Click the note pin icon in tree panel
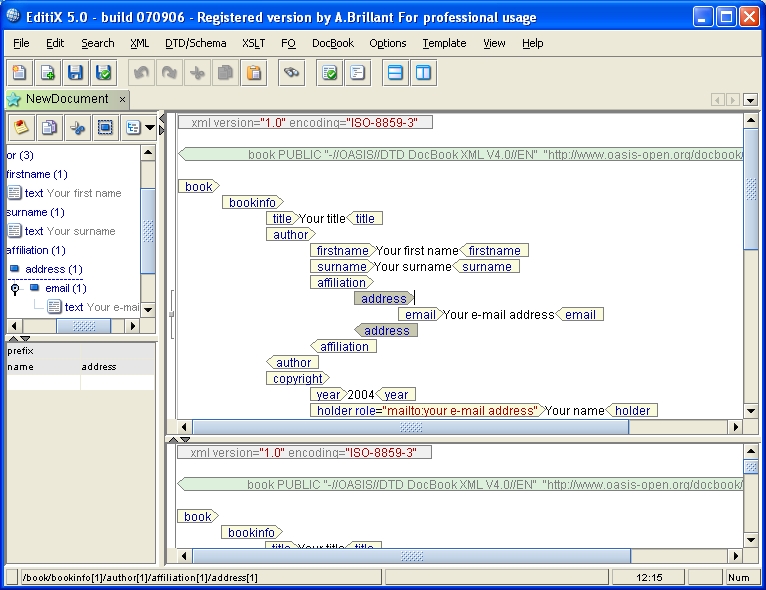The height and width of the screenshot is (590, 766). [x=21, y=127]
